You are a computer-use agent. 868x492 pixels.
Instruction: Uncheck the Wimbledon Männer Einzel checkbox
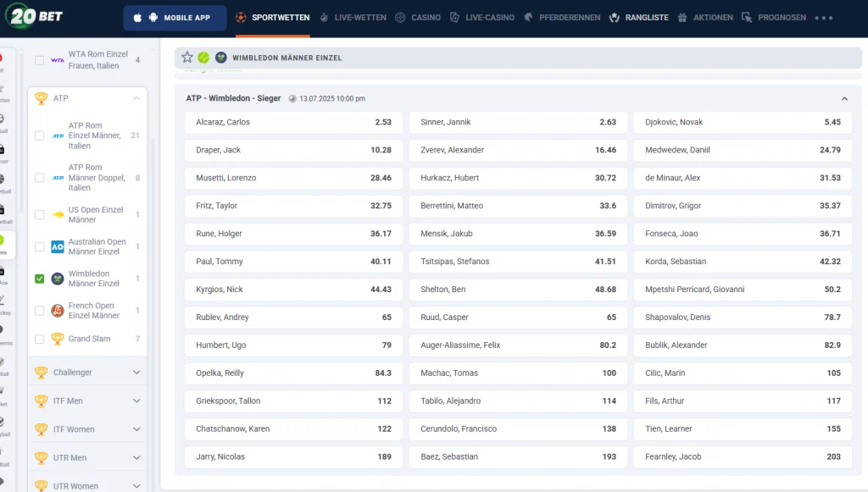pyautogui.click(x=39, y=279)
